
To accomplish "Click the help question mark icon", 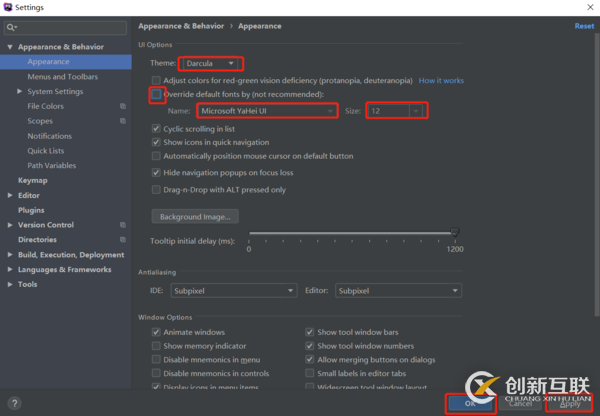I will click(x=15, y=403).
